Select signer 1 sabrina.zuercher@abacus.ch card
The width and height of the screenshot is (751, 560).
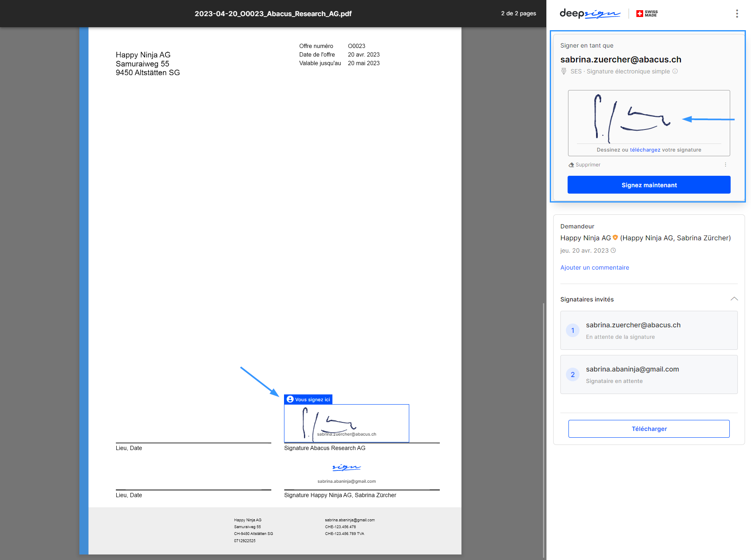(x=649, y=330)
